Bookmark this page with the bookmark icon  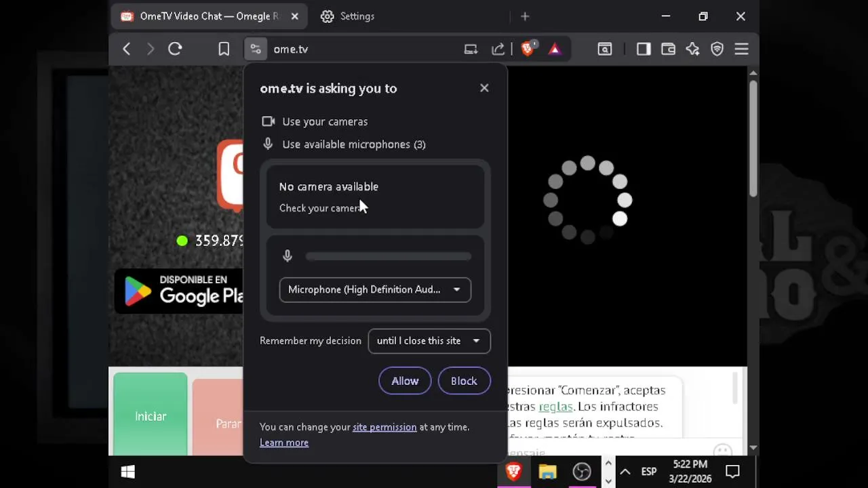pos(224,49)
